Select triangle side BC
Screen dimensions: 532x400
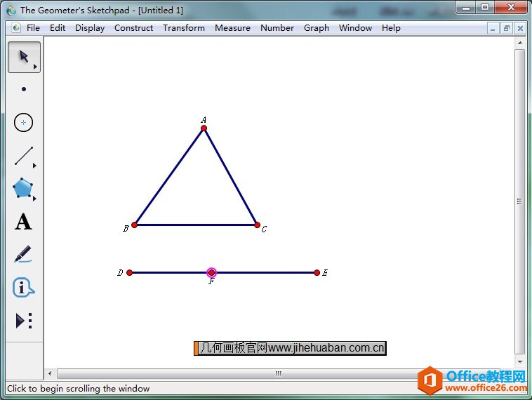pos(196,225)
